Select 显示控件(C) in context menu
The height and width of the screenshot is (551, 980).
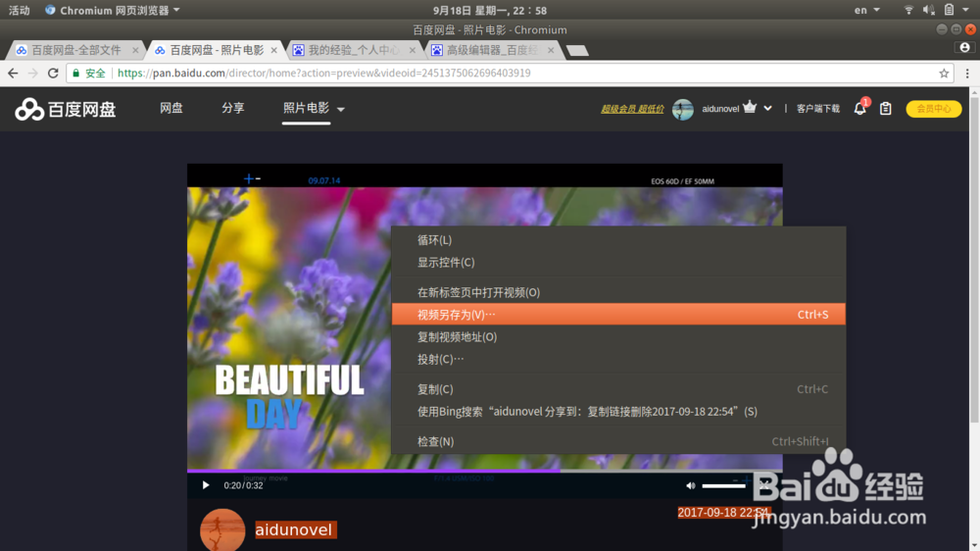click(x=618, y=262)
